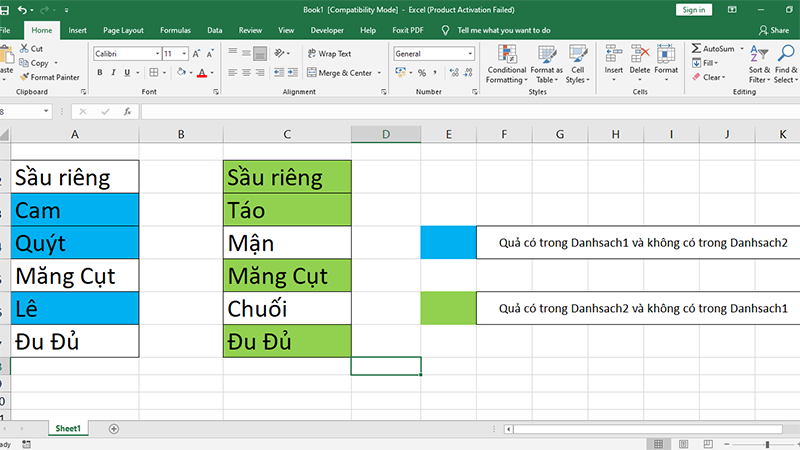Click the Insert Function fx icon
The height and width of the screenshot is (450, 800).
coord(128,111)
